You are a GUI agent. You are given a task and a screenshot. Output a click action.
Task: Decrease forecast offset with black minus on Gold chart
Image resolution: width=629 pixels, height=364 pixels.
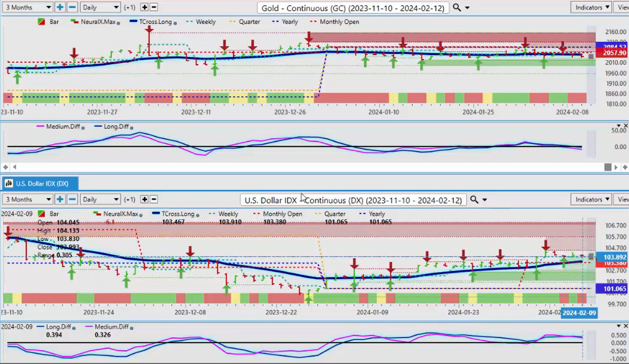click(153, 7)
